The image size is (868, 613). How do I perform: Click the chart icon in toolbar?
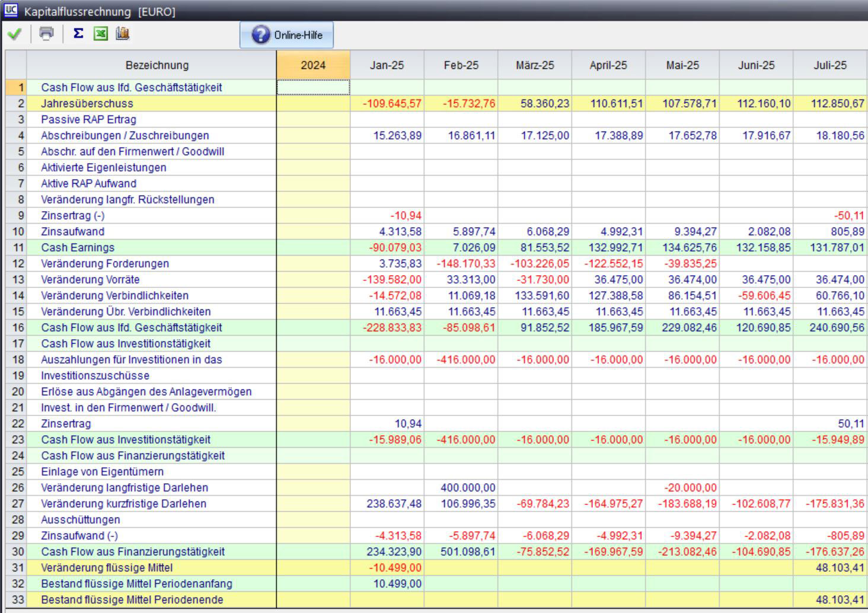click(x=122, y=34)
